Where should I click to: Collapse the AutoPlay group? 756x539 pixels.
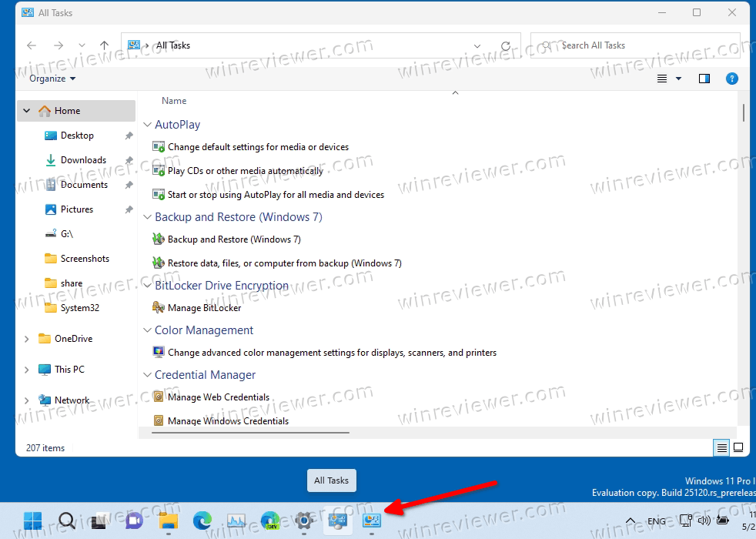pyautogui.click(x=148, y=125)
